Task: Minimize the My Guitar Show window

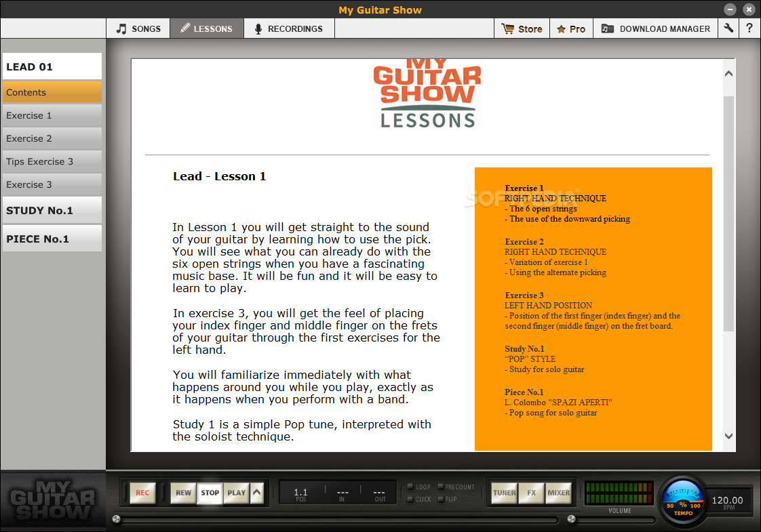Action: click(730, 9)
